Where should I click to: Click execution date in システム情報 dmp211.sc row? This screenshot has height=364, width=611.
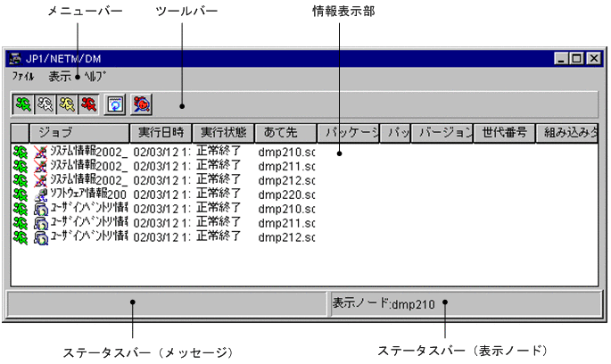point(161,166)
